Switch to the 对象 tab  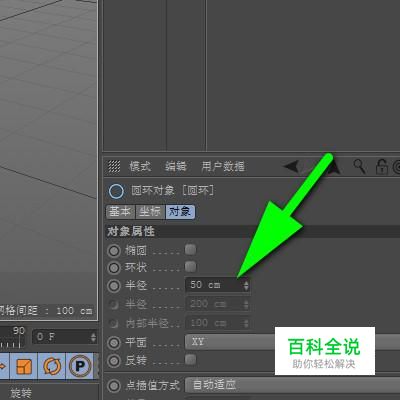tap(180, 212)
